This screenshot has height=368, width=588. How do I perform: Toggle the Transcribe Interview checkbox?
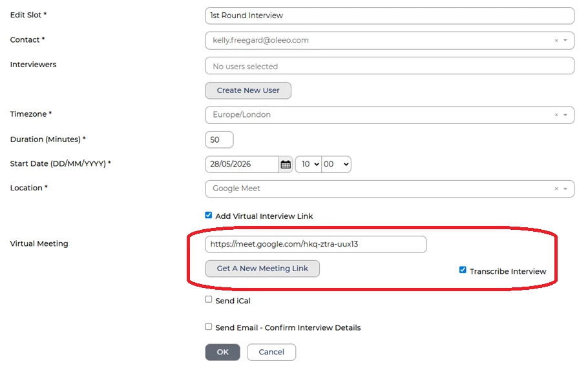[463, 270]
